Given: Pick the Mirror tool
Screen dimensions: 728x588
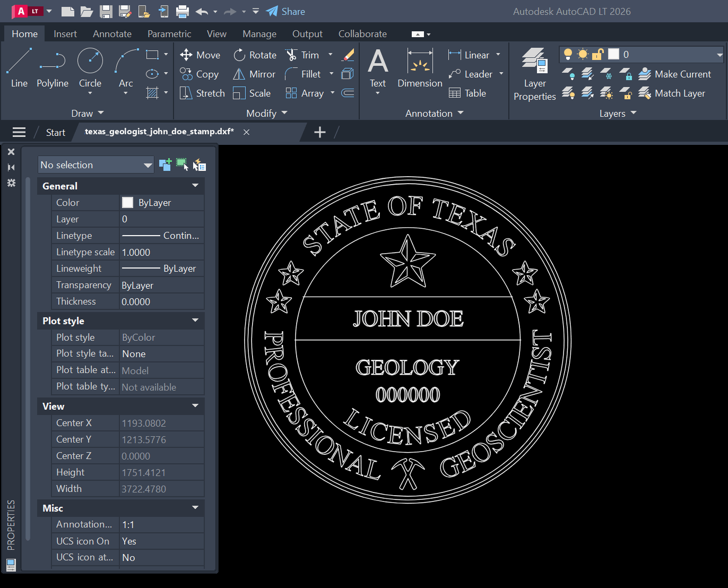Looking at the screenshot, I should [255, 74].
